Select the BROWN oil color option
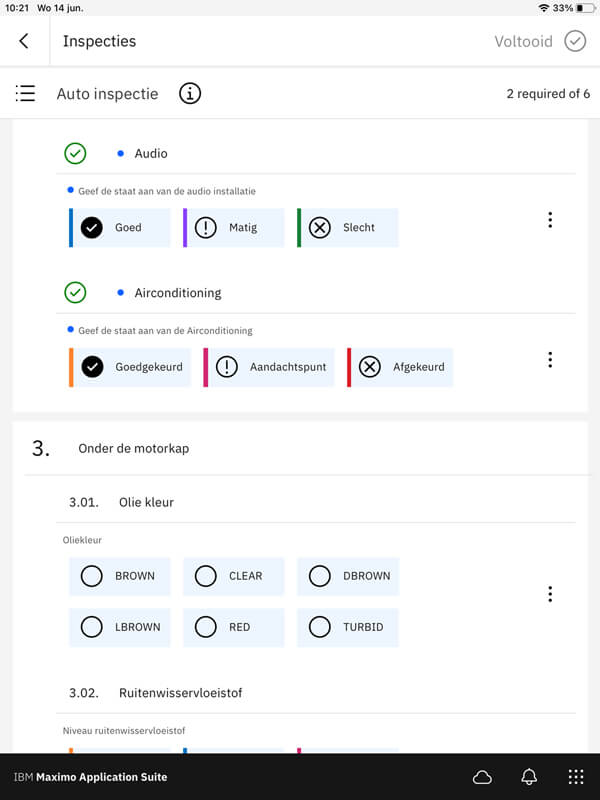This screenshot has height=800, width=600. [x=120, y=576]
